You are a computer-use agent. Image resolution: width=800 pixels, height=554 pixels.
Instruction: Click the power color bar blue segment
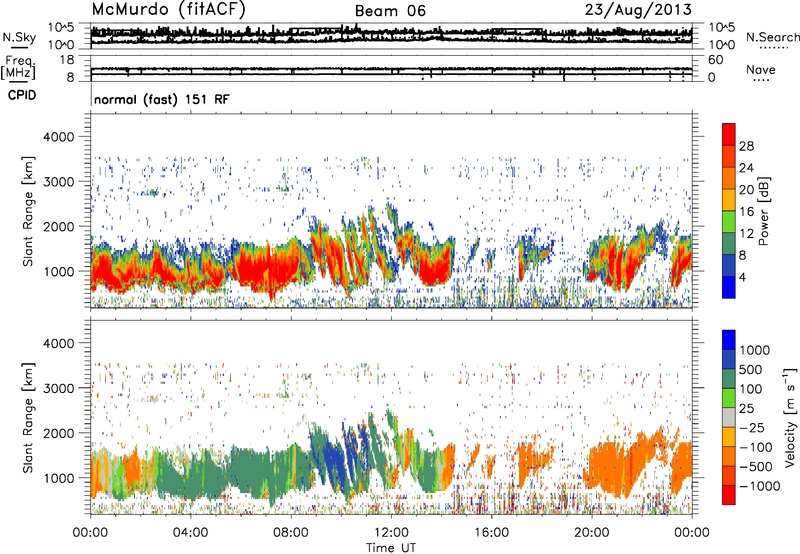pos(729,287)
